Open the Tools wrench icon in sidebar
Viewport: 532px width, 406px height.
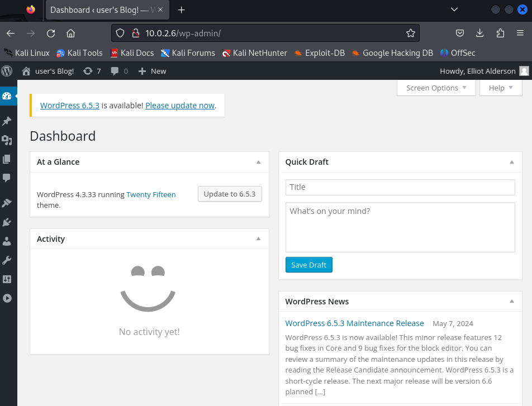7,260
